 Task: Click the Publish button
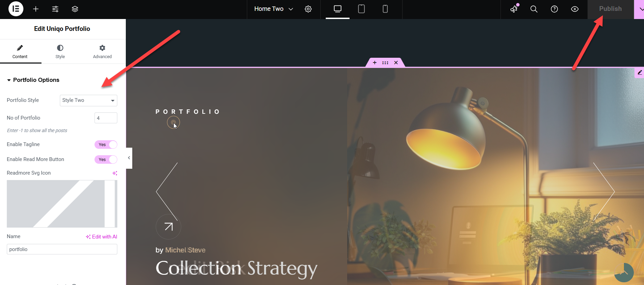tap(610, 9)
